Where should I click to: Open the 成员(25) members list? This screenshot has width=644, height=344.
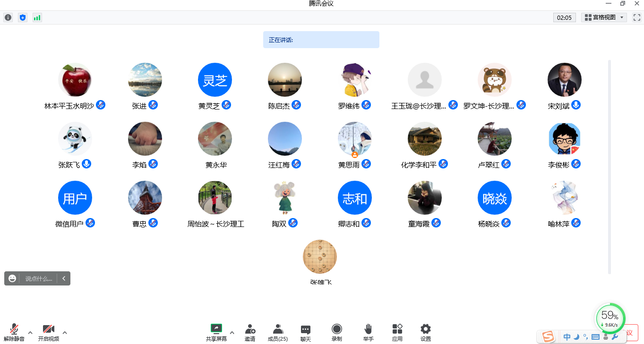pyautogui.click(x=278, y=332)
